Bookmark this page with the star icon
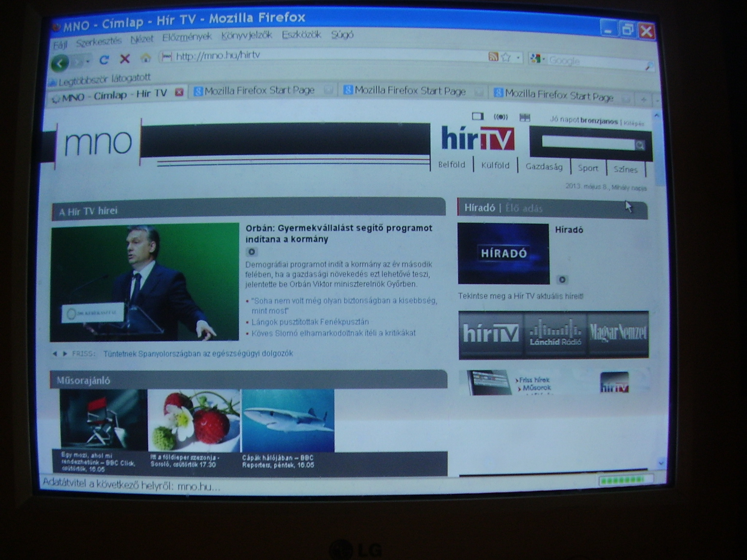747x560 pixels. [x=506, y=57]
